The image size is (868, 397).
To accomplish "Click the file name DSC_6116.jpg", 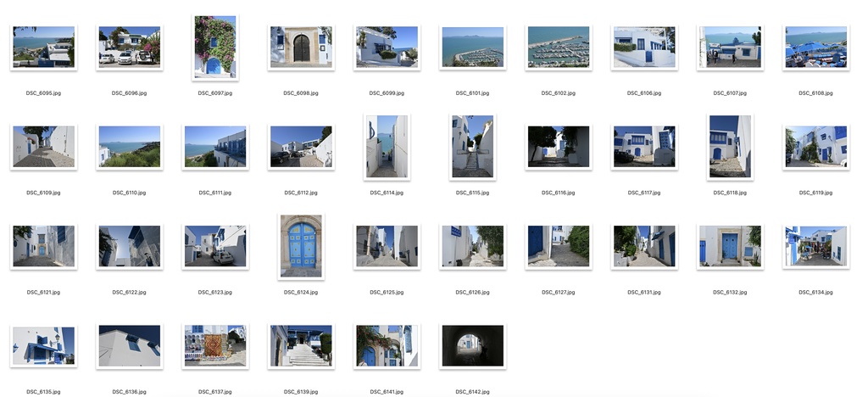I will tap(559, 193).
